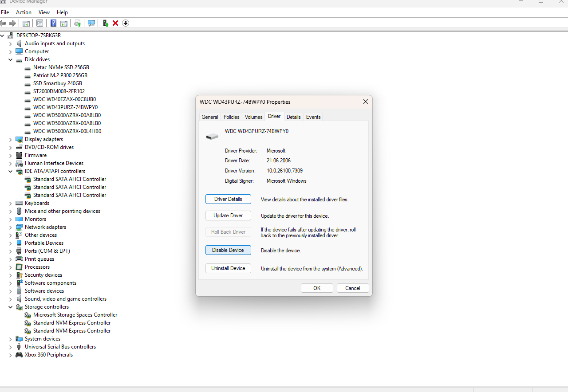Viewport: 568px width, 392px height.
Task: Click the Driver Version value 10.0.26100.7309
Action: coord(285,171)
